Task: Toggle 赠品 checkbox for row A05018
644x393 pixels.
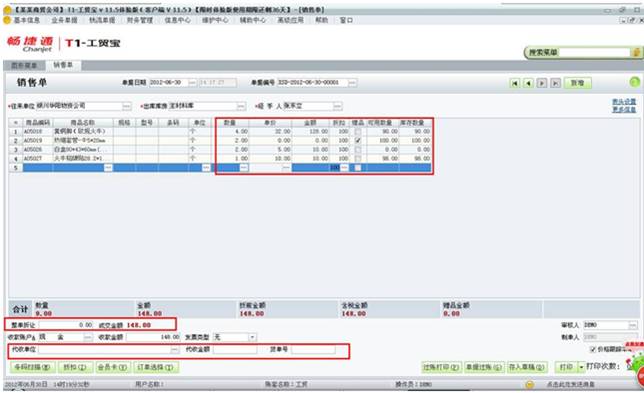Action: click(x=358, y=131)
